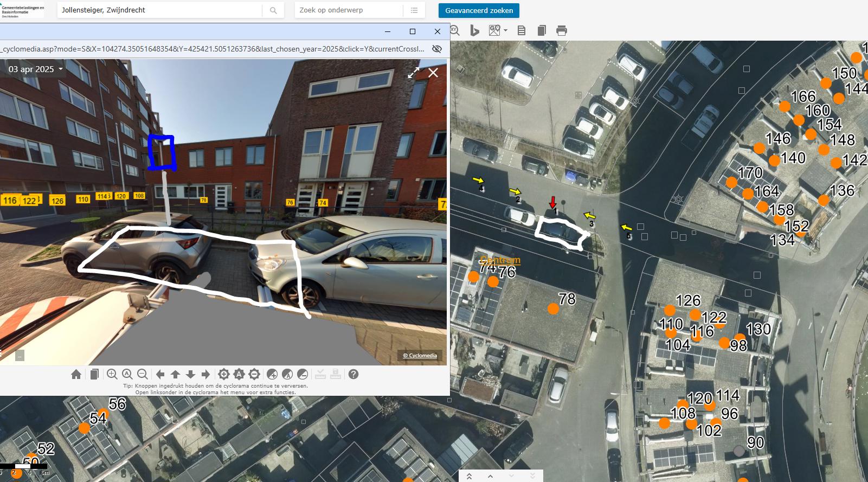868x482 pixels.
Task: Toggle cyclorama fullscreen expand arrows
Action: (x=414, y=73)
